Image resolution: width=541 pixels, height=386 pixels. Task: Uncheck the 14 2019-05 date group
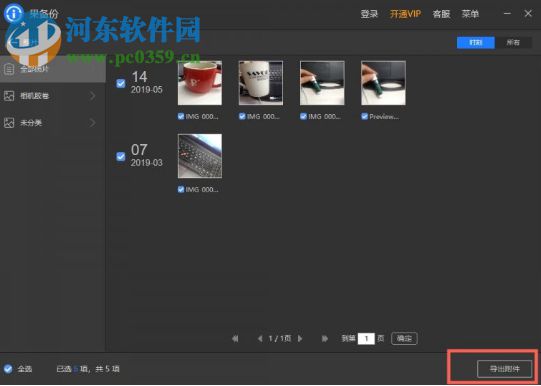pyautogui.click(x=121, y=83)
